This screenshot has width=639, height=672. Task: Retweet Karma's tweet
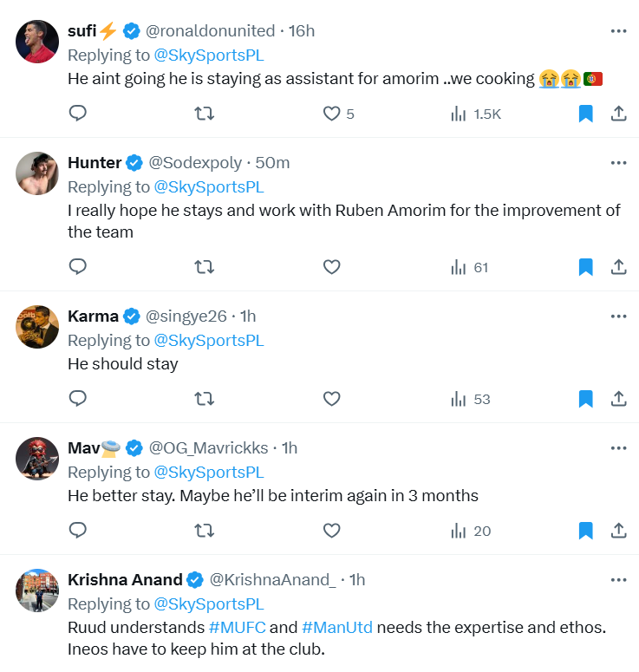pos(205,399)
